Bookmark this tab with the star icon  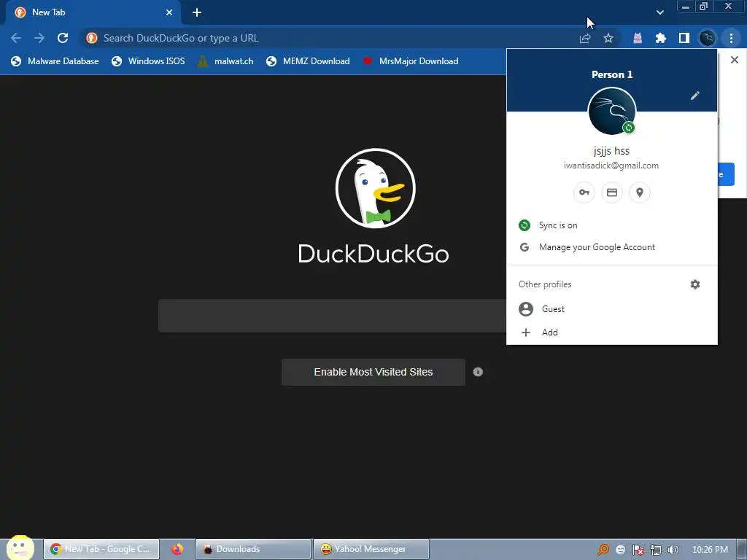tap(608, 38)
